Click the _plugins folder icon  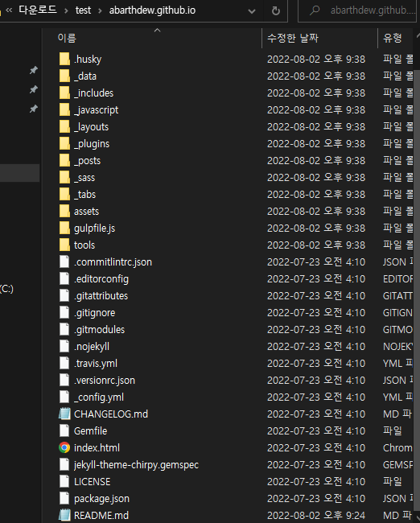[64, 143]
